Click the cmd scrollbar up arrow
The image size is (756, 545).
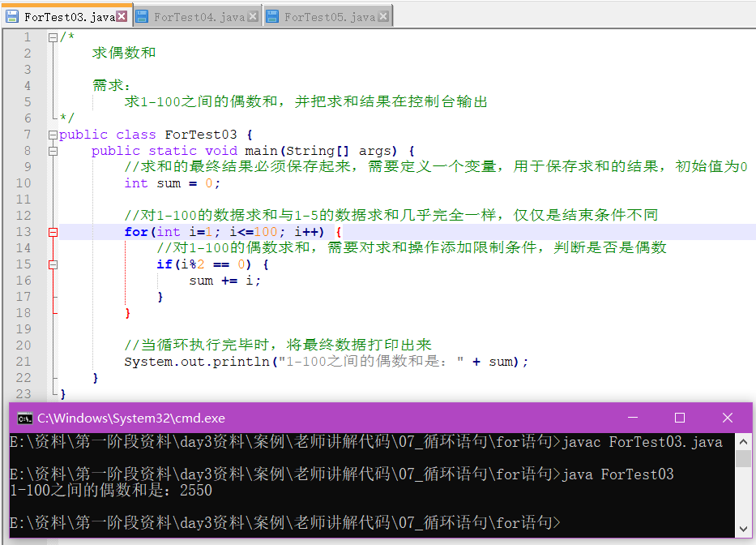pyautogui.click(x=744, y=441)
